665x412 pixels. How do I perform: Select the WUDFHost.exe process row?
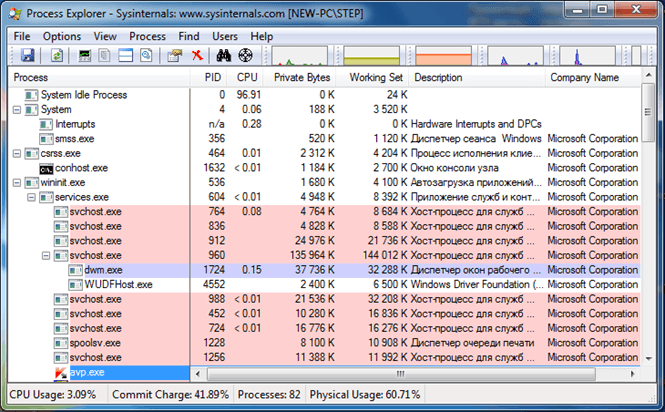(324, 285)
